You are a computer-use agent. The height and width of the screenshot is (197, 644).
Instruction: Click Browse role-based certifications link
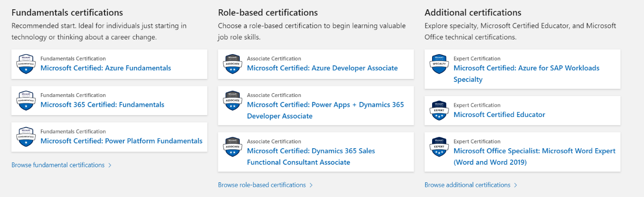262,185
